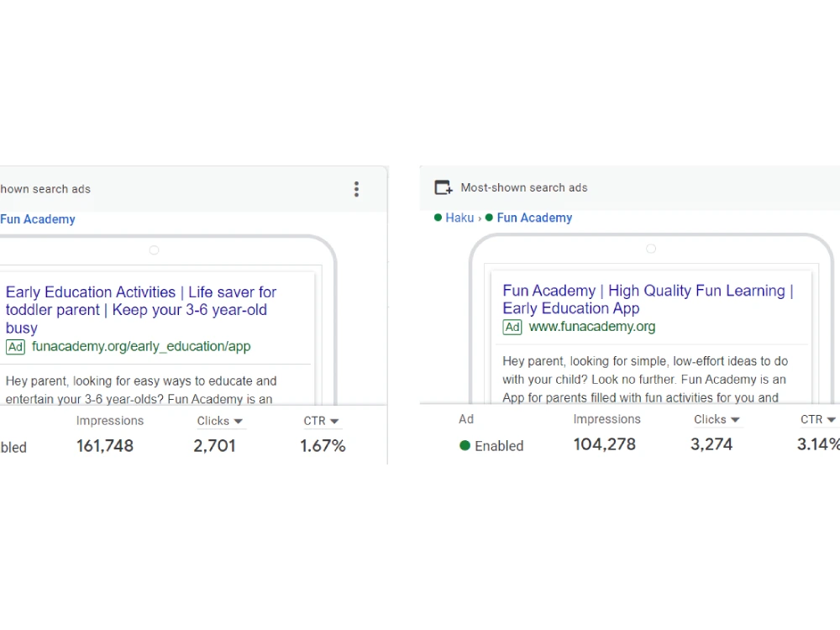Open Fun Academy ad group link in right card
Image resolution: width=840 pixels, height=630 pixels.
pyautogui.click(x=534, y=218)
